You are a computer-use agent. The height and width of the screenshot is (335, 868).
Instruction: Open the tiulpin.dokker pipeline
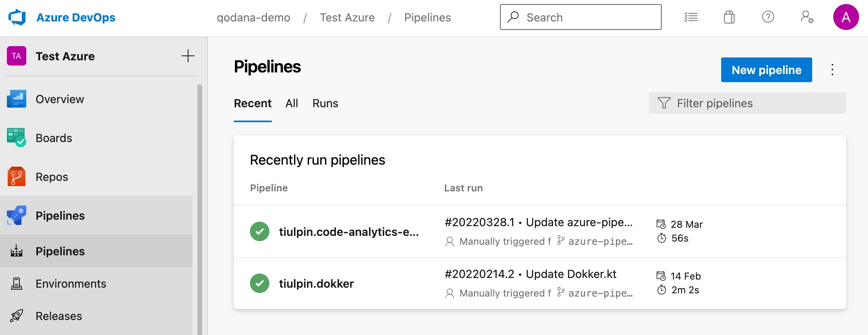[x=316, y=284]
